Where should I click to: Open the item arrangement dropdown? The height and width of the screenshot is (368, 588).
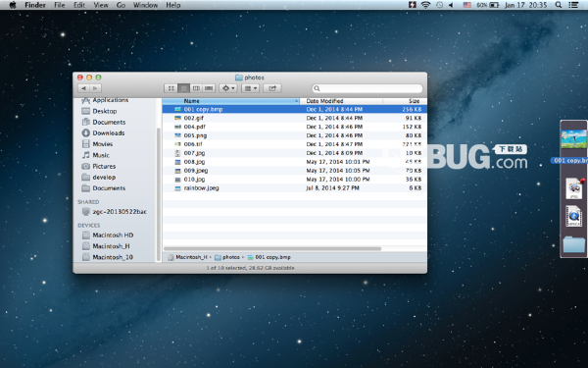250,88
